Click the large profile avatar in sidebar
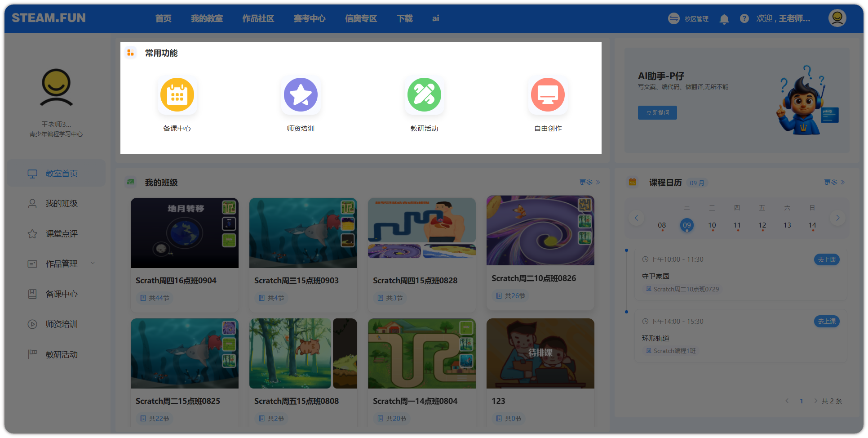 tap(56, 87)
